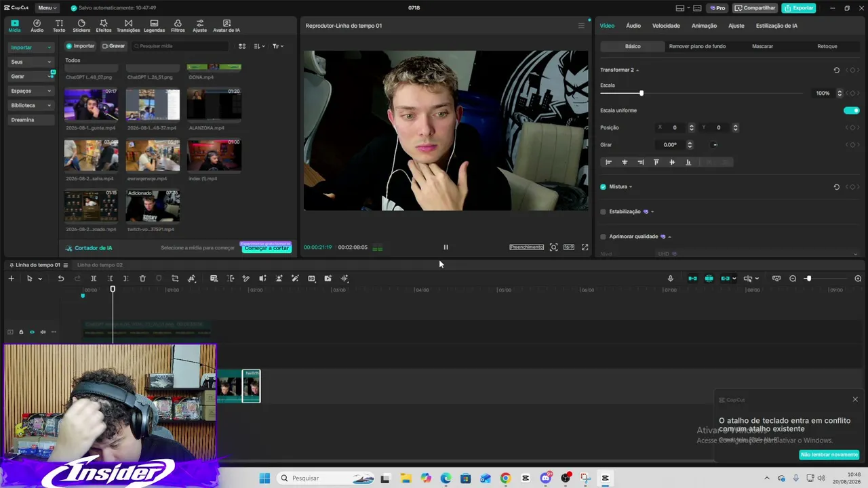Delete the selected clip with trash icon

tap(142, 279)
